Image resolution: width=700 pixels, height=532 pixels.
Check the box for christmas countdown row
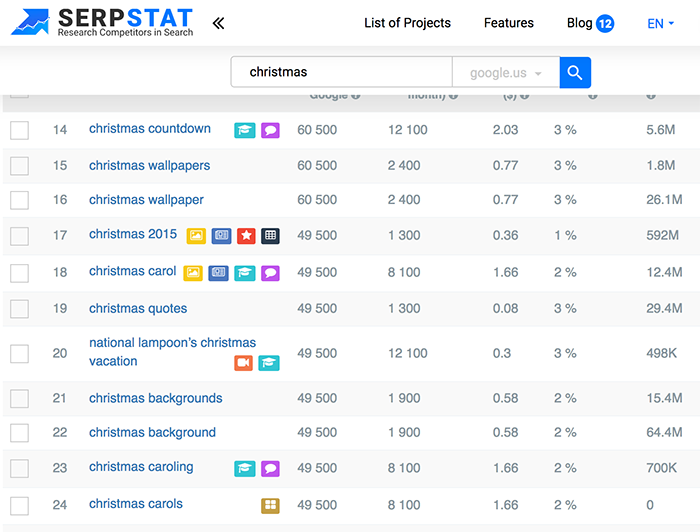tap(20, 130)
